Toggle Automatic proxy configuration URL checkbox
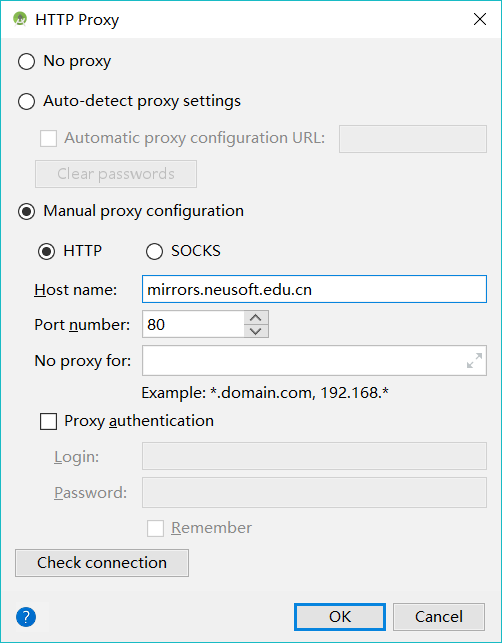This screenshot has width=502, height=643. (x=48, y=138)
